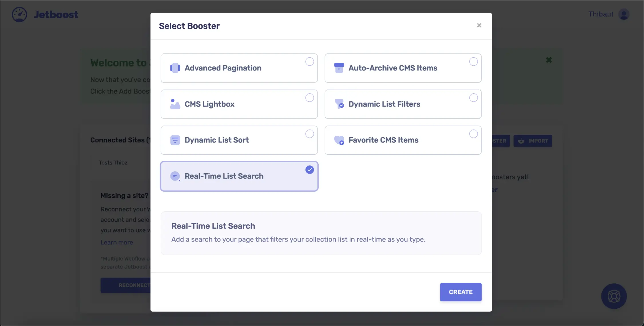Click the Dynamic List Filters label text
This screenshot has width=644, height=326.
(384, 104)
